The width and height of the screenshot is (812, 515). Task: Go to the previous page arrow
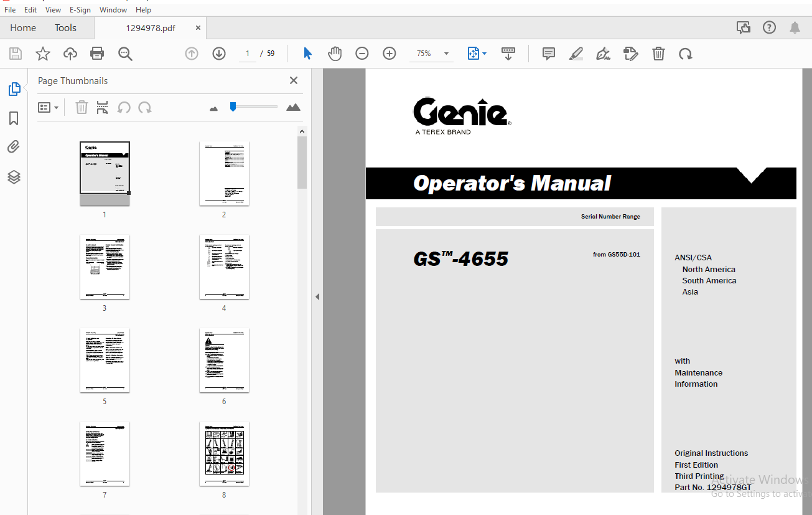(192, 54)
